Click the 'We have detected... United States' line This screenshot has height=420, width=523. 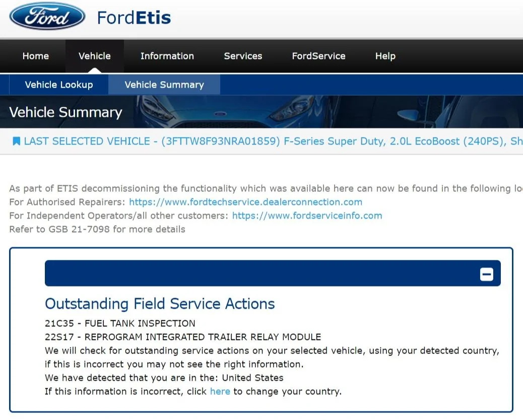tap(164, 378)
